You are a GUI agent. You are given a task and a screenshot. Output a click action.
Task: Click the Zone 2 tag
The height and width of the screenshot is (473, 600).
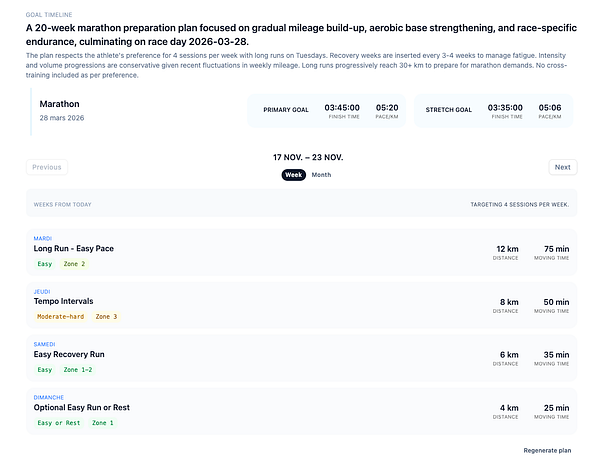[x=75, y=264]
